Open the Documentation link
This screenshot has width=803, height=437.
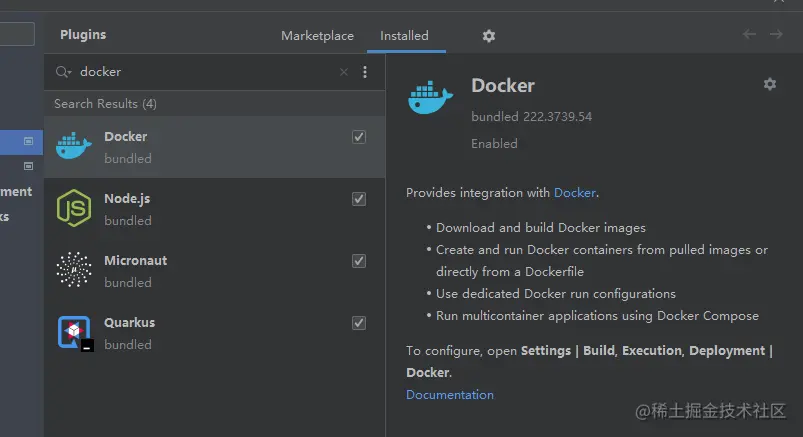449,395
